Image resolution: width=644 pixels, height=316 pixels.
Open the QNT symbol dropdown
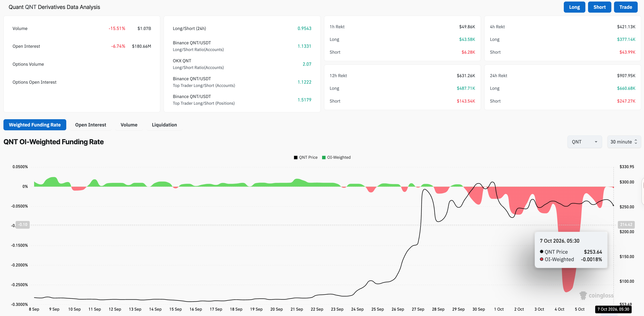584,142
